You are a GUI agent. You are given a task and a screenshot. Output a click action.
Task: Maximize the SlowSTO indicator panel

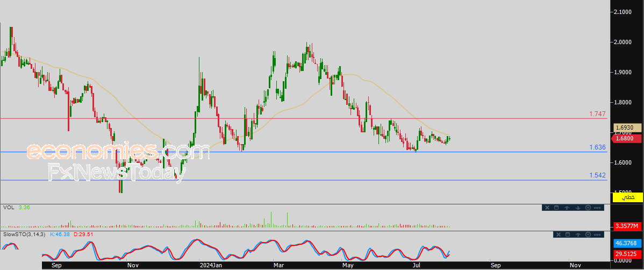567,235
